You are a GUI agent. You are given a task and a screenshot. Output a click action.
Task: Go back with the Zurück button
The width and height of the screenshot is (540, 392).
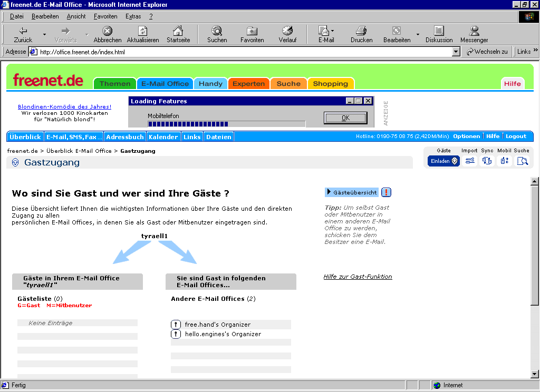coord(23,34)
